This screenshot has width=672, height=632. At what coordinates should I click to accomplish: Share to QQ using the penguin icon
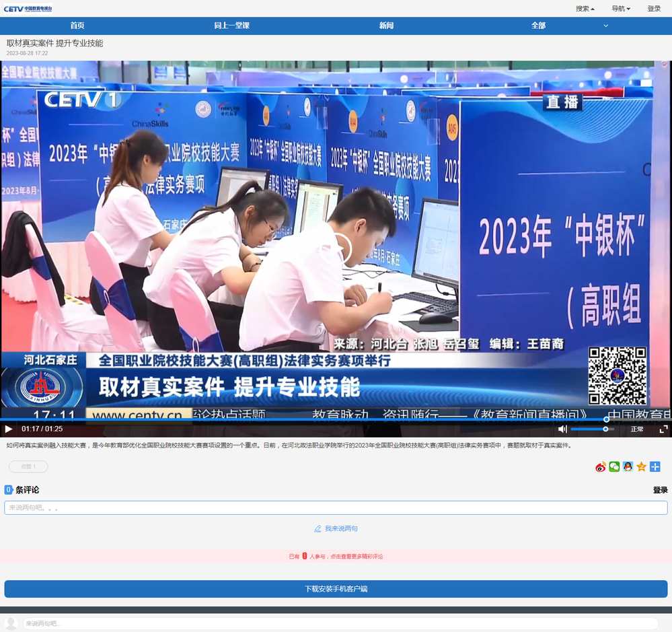628,467
